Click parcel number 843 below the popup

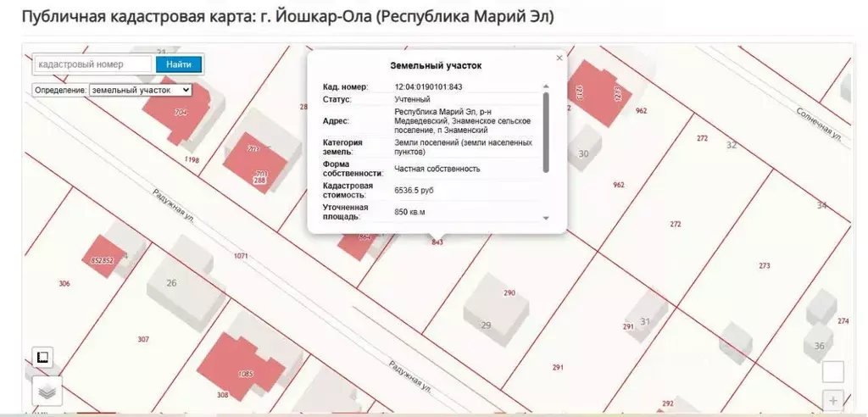437,242
